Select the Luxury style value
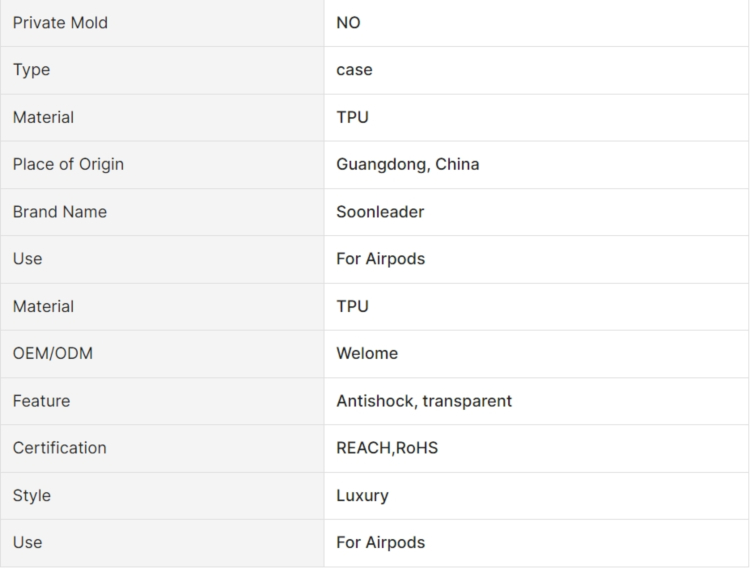The height and width of the screenshot is (569, 750). point(362,495)
